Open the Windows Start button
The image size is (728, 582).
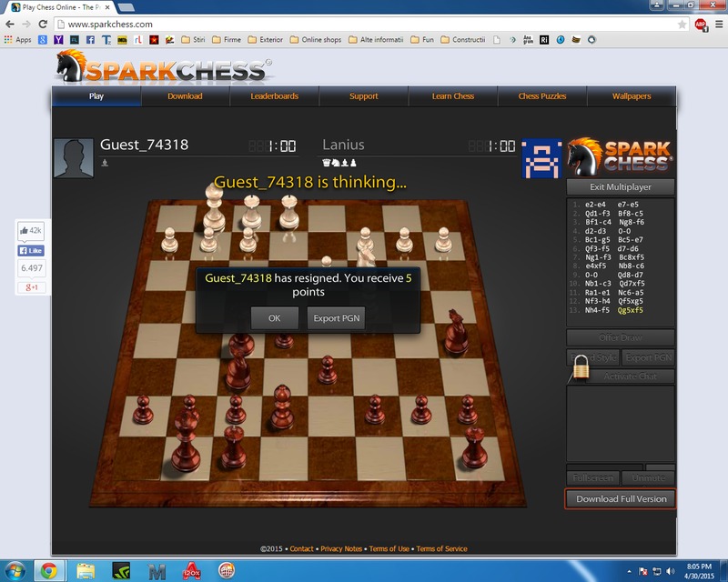(x=14, y=571)
